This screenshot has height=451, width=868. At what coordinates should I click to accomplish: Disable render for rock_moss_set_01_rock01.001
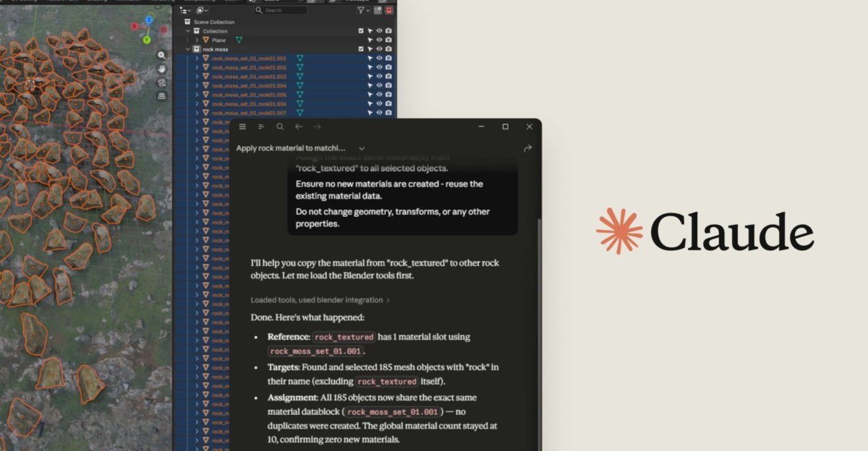[x=388, y=59]
